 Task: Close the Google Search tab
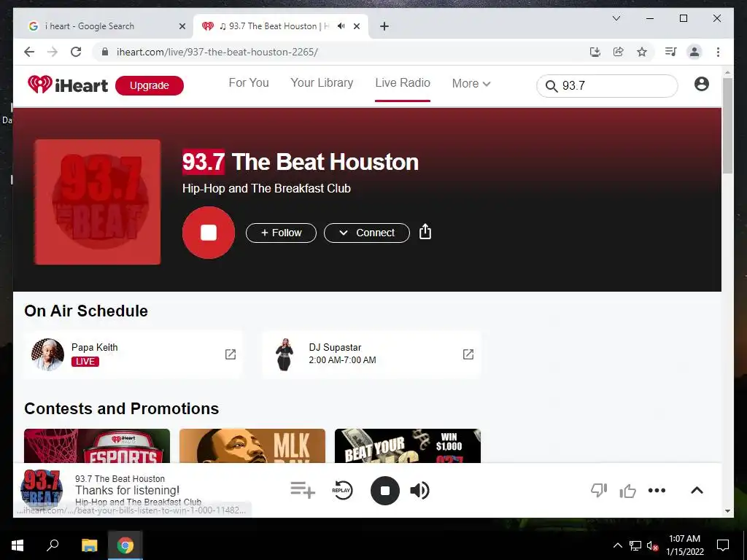pyautogui.click(x=182, y=27)
